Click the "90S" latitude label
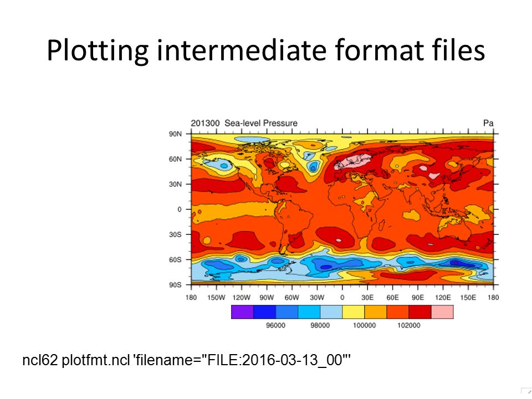 (175, 285)
